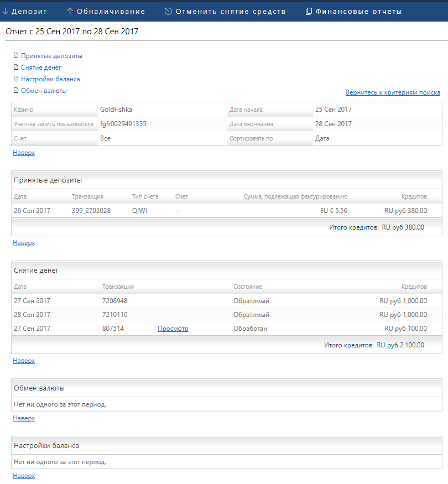Click the Финансовые отчеты documents icon

[x=309, y=12]
